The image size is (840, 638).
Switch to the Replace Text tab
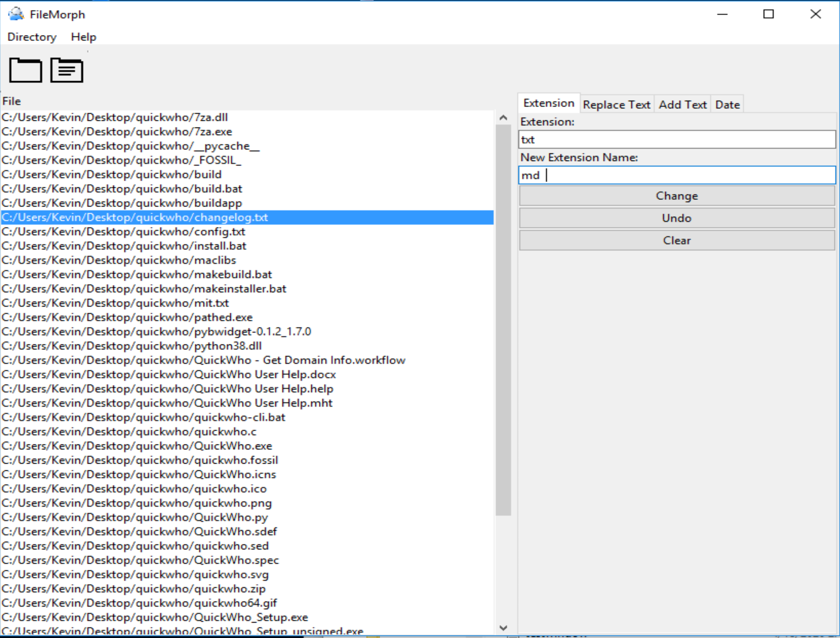(616, 105)
